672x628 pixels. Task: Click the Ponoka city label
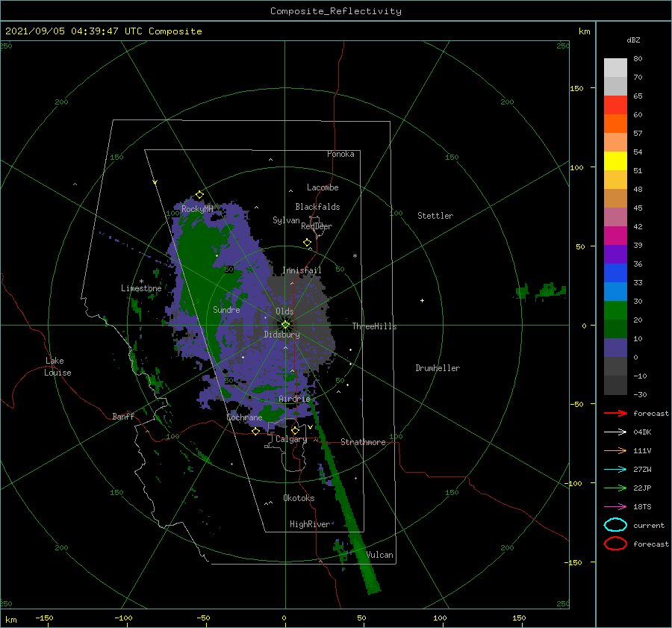tap(340, 154)
